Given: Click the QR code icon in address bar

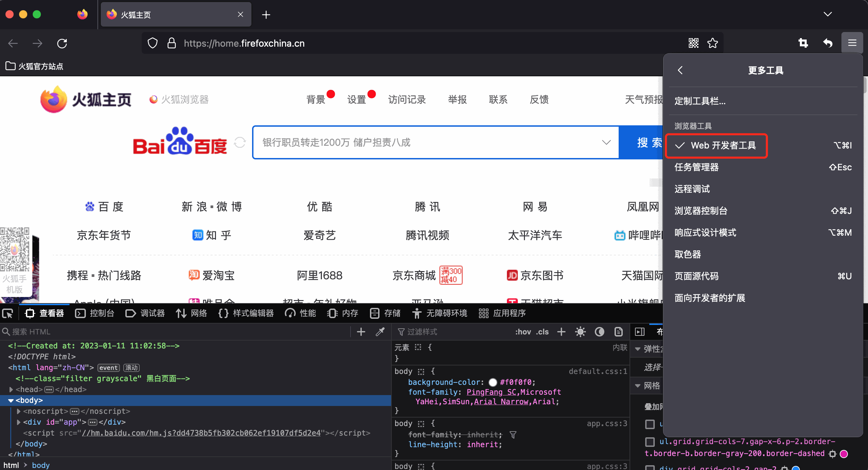Looking at the screenshot, I should coord(693,43).
